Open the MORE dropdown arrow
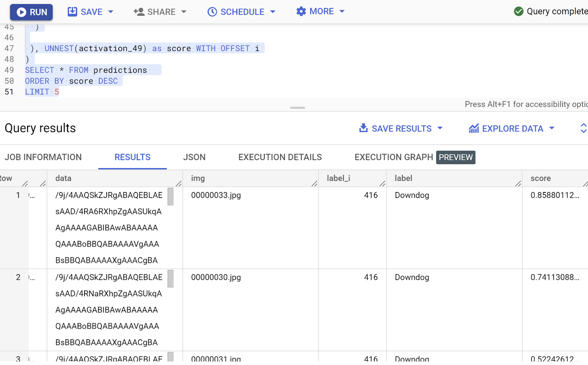 tap(342, 11)
